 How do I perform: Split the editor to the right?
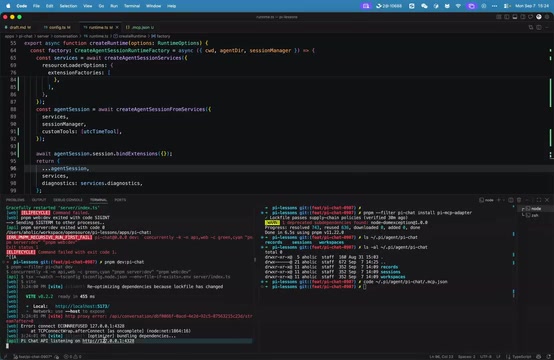539,27
